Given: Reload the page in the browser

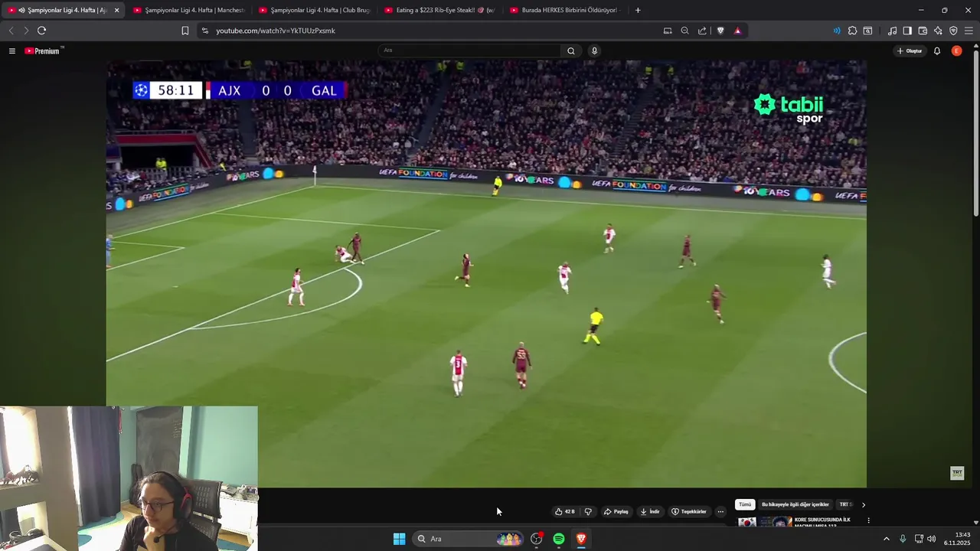Looking at the screenshot, I should (x=41, y=31).
